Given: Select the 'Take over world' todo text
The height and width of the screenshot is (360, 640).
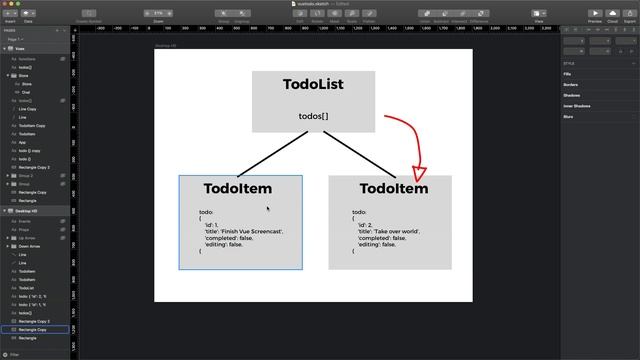Looking at the screenshot, I should coord(385,231).
